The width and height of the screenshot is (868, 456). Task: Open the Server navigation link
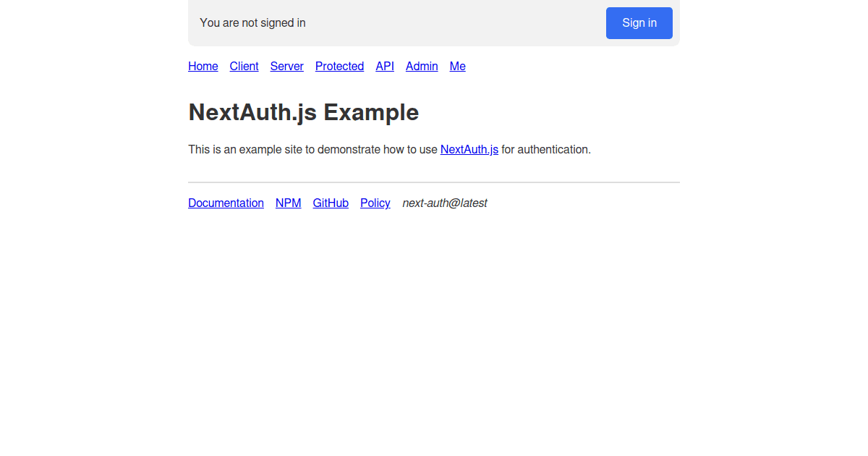(x=287, y=67)
